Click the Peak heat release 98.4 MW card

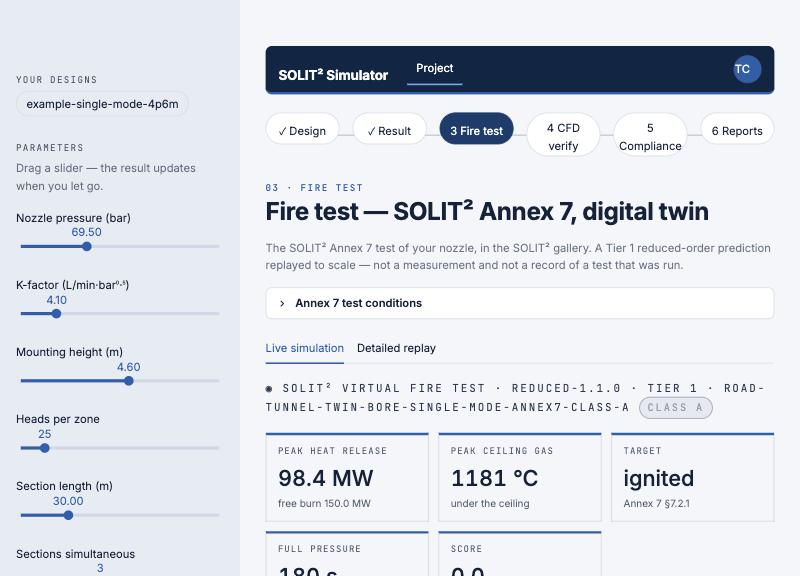click(x=347, y=477)
